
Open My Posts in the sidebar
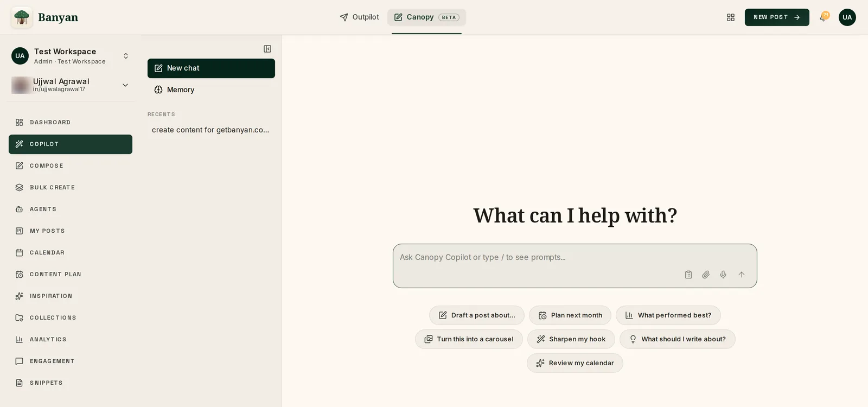point(71,231)
